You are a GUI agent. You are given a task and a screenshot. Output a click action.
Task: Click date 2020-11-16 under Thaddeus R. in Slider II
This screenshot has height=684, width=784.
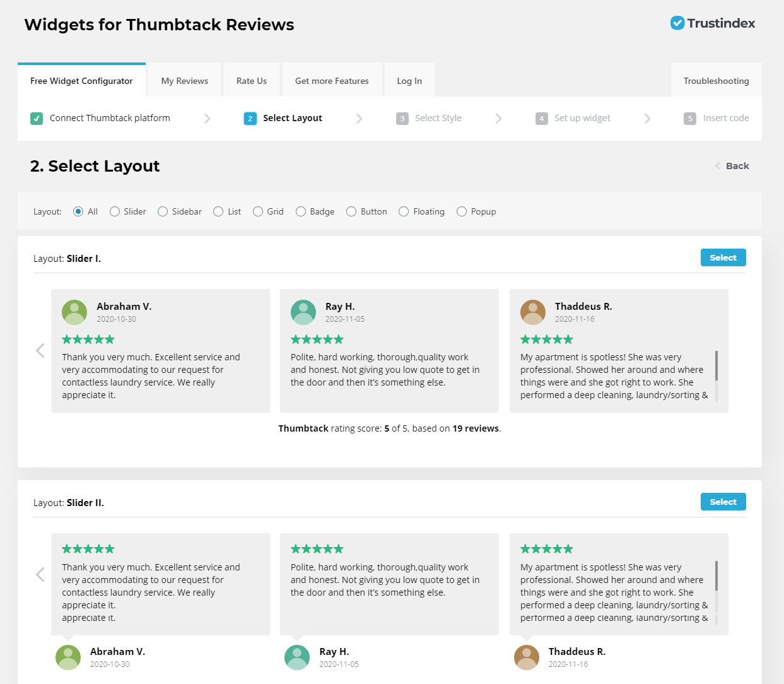(x=568, y=664)
